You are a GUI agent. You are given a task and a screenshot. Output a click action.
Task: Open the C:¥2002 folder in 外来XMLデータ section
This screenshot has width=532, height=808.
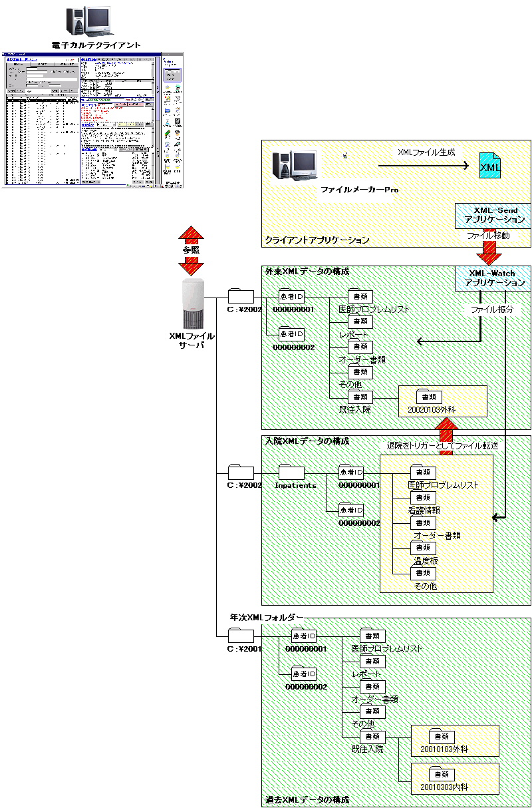[240, 296]
